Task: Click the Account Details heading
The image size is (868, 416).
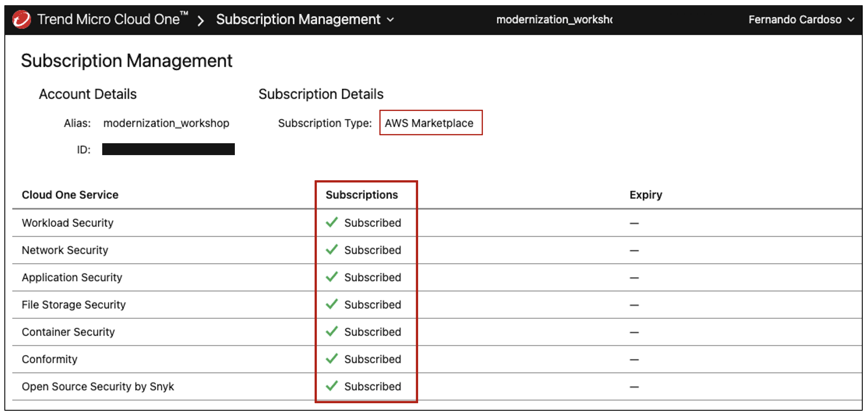Action: coord(88,94)
